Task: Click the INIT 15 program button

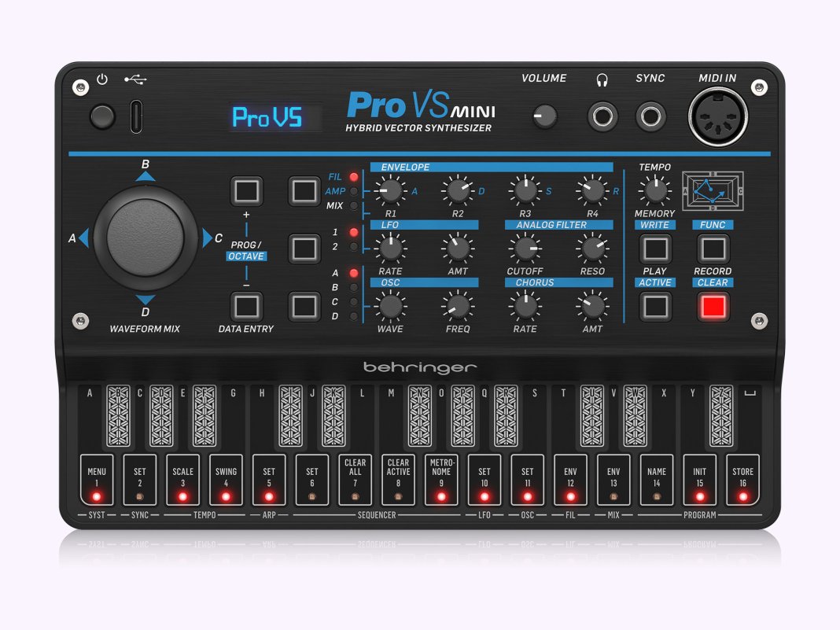Action: (700, 480)
